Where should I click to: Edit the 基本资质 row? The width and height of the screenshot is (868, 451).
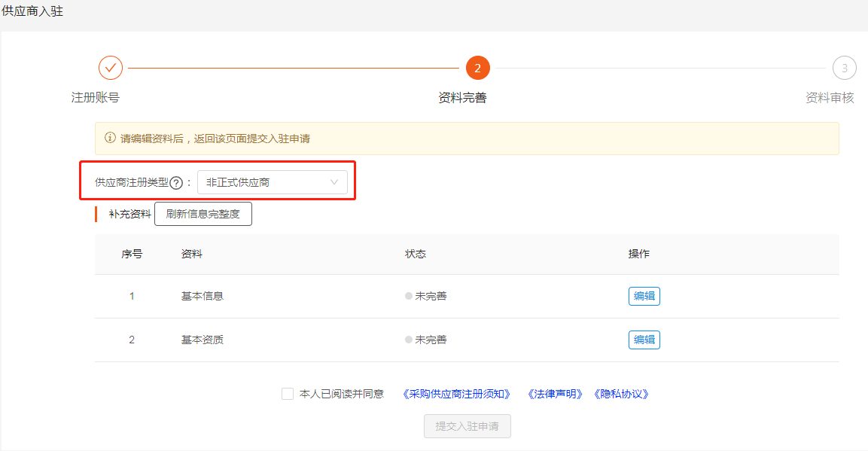tap(644, 340)
